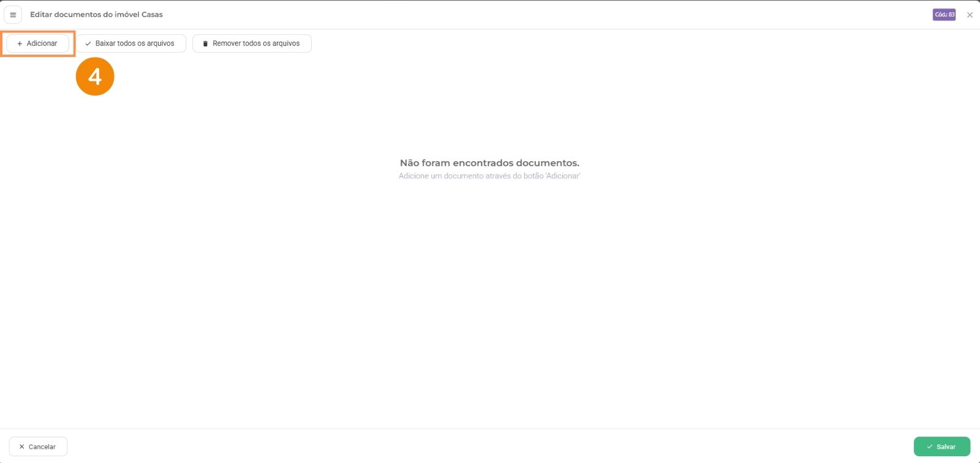Close the document editor with top-right X
Image resolution: width=980 pixels, height=463 pixels.
coord(970,15)
